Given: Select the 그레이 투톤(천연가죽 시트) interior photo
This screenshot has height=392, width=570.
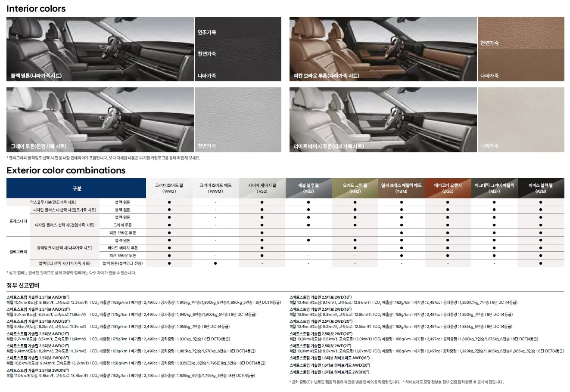Looking at the screenshot, I should tap(100, 120).
